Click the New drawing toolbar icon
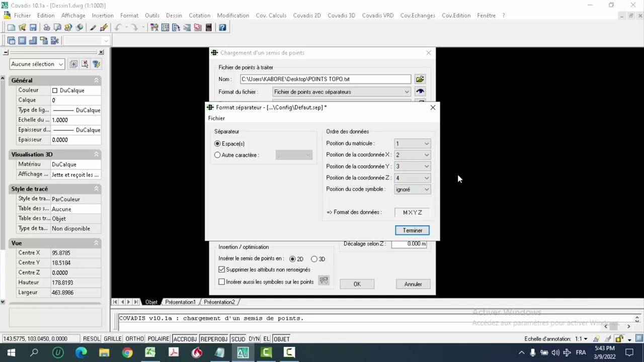 coord(11,28)
